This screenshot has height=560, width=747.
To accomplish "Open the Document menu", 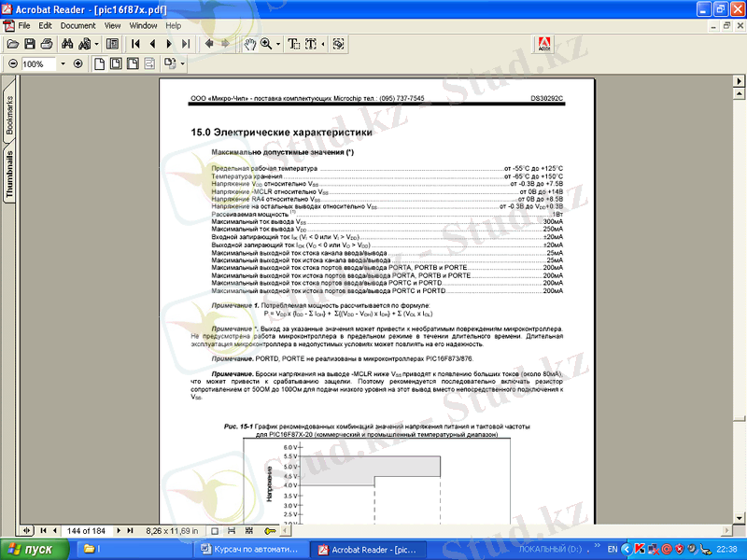I will [x=78, y=25].
